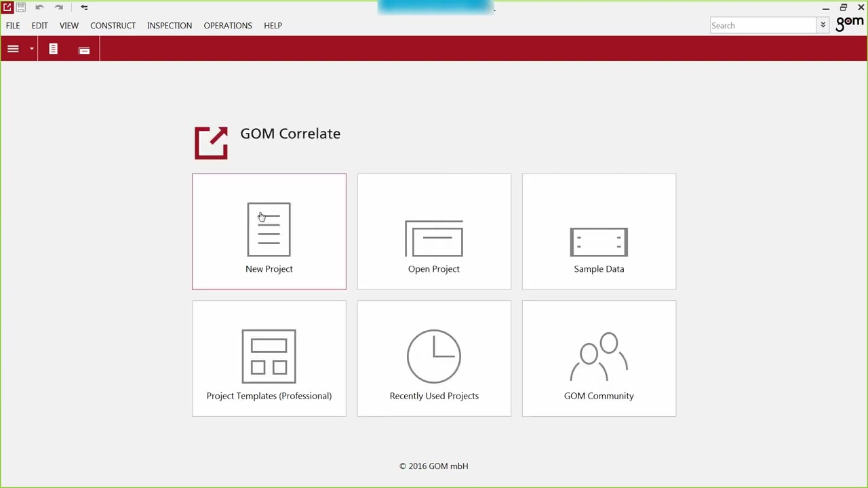Open the FILE menu
This screenshot has width=868, height=488.
tap(13, 25)
